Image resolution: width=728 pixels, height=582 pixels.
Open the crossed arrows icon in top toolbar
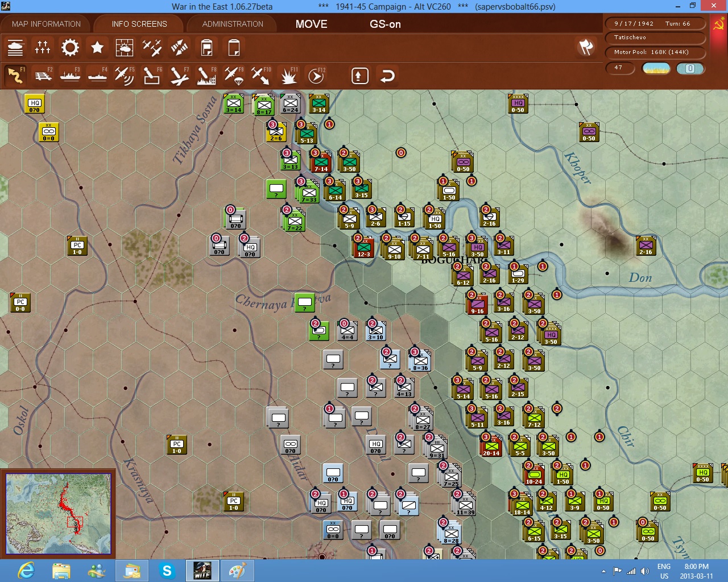tap(179, 48)
